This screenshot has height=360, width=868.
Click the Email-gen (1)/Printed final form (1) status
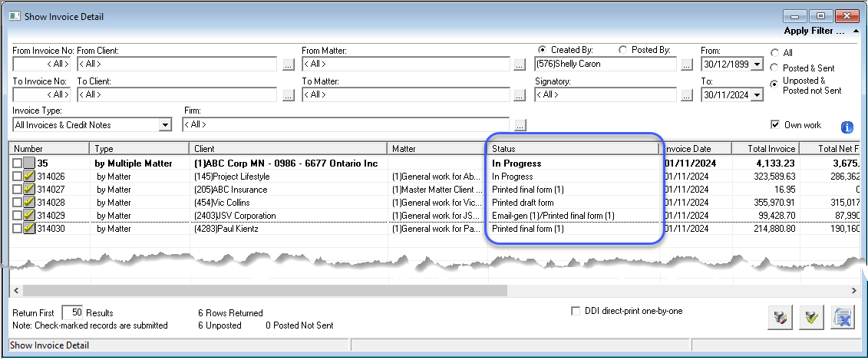[x=573, y=216]
